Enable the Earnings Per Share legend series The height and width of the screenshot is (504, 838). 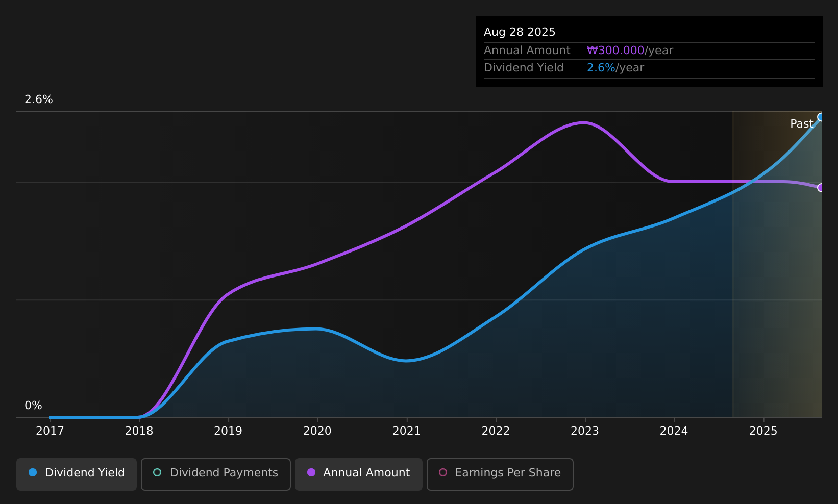coord(500,474)
